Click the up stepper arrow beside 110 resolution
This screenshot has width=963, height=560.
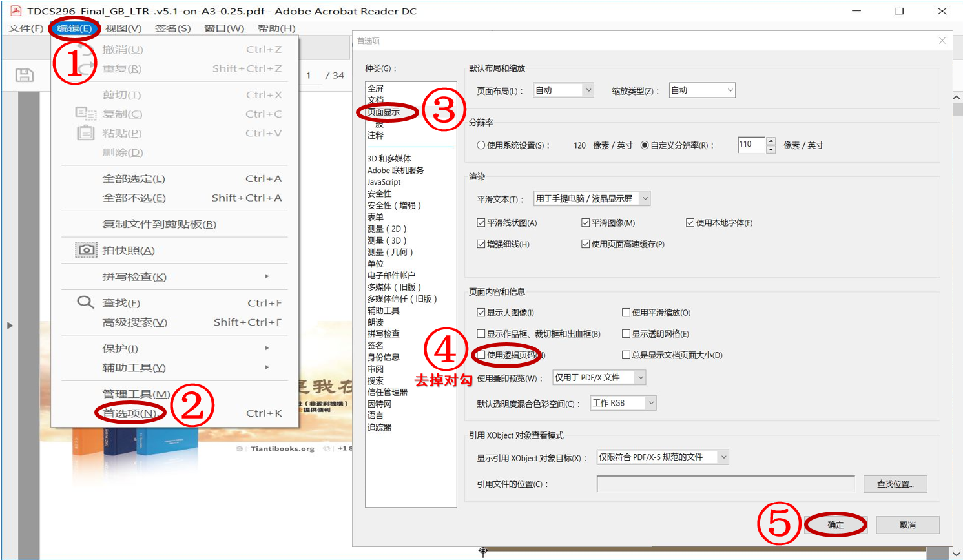pos(771,141)
